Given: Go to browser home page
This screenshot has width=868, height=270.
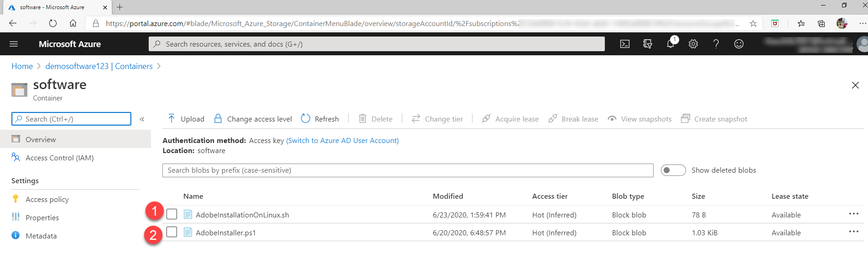Looking at the screenshot, I should [x=73, y=23].
